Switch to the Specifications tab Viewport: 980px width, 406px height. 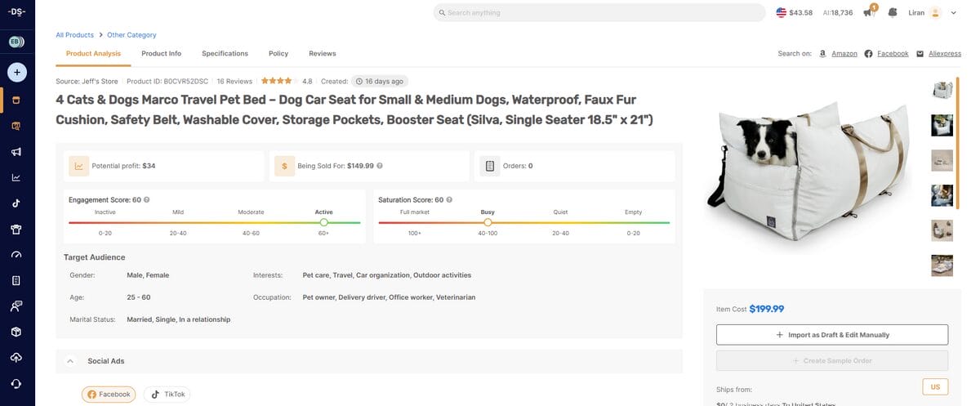click(225, 53)
